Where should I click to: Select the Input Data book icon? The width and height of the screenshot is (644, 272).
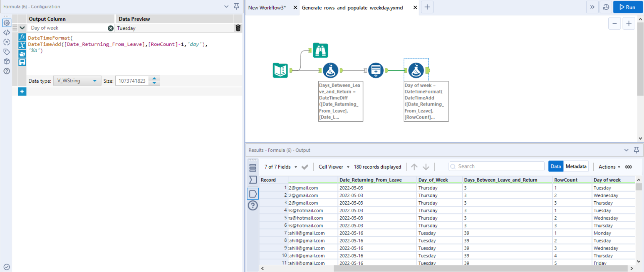point(280,70)
